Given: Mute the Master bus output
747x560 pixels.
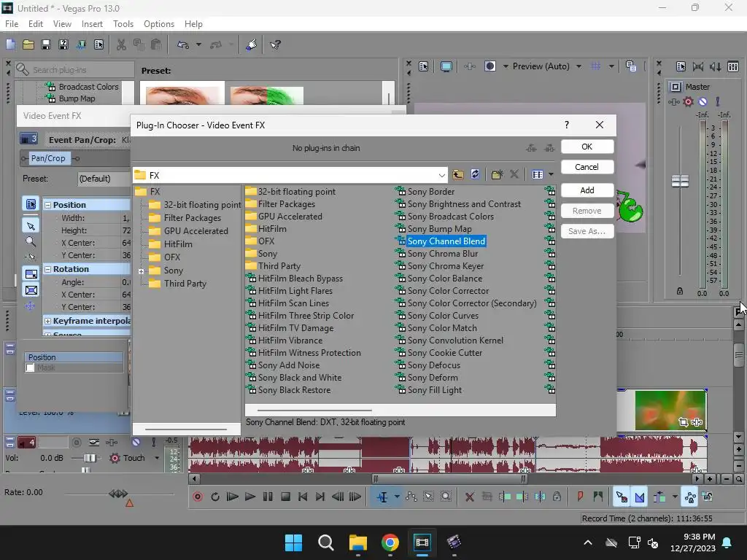Looking at the screenshot, I should pos(703,101).
